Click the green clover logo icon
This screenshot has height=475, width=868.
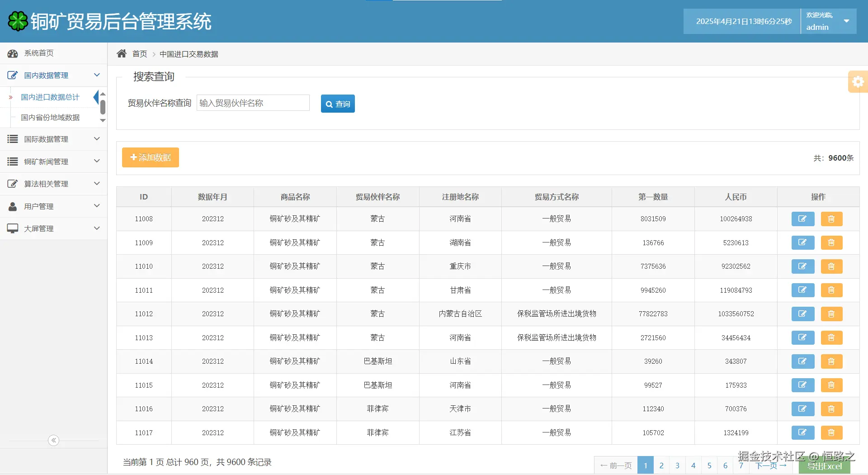click(x=18, y=21)
